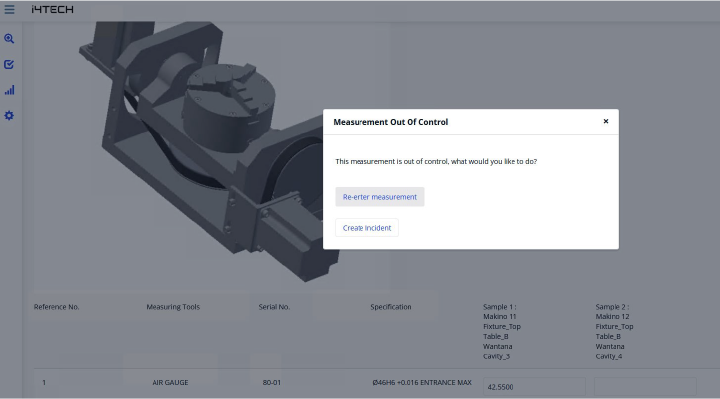Click the empty Sample 2 input field
Image resolution: width=720 pixels, height=399 pixels.
(645, 387)
